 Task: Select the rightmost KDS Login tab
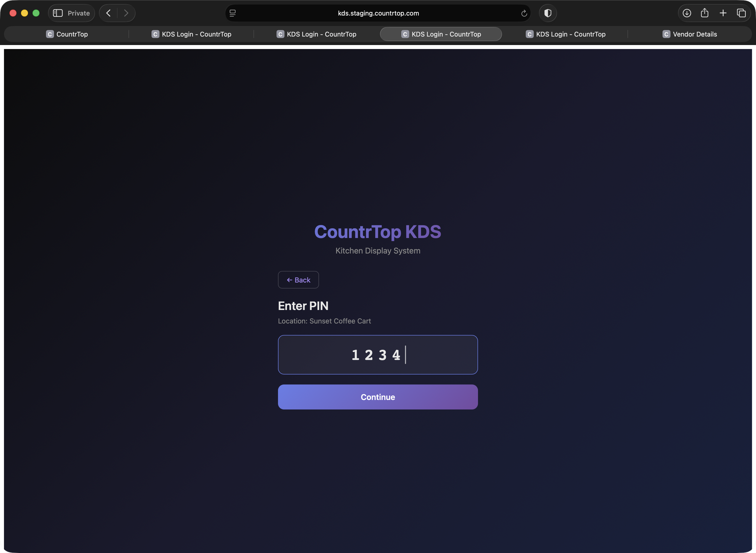pos(565,34)
